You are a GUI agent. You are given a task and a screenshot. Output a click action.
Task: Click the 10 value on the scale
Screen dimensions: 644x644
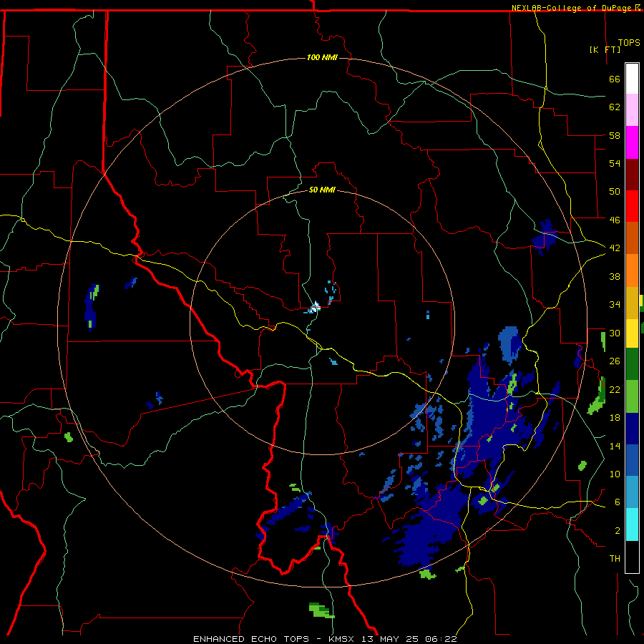click(615, 474)
